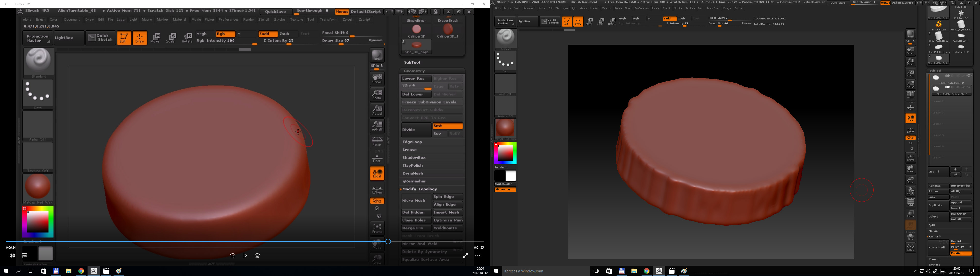This screenshot has height=276, width=980.
Task: Open Brush menu in video window
Action: (x=41, y=19)
